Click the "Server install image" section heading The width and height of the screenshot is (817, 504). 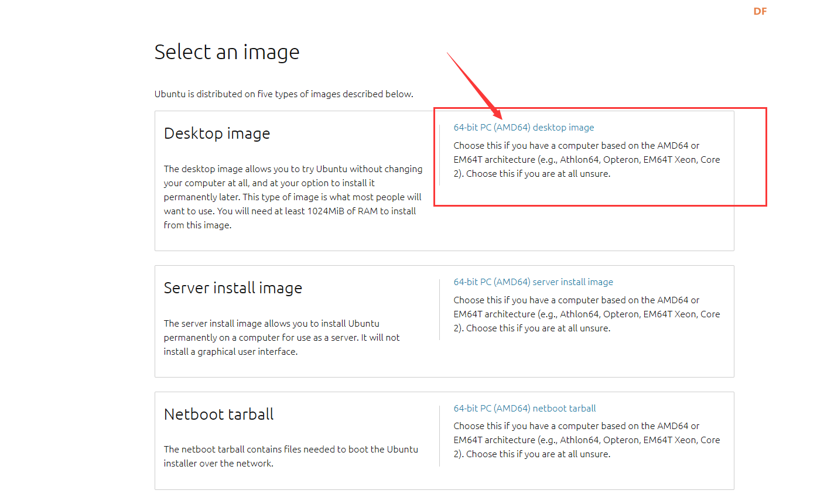(233, 288)
